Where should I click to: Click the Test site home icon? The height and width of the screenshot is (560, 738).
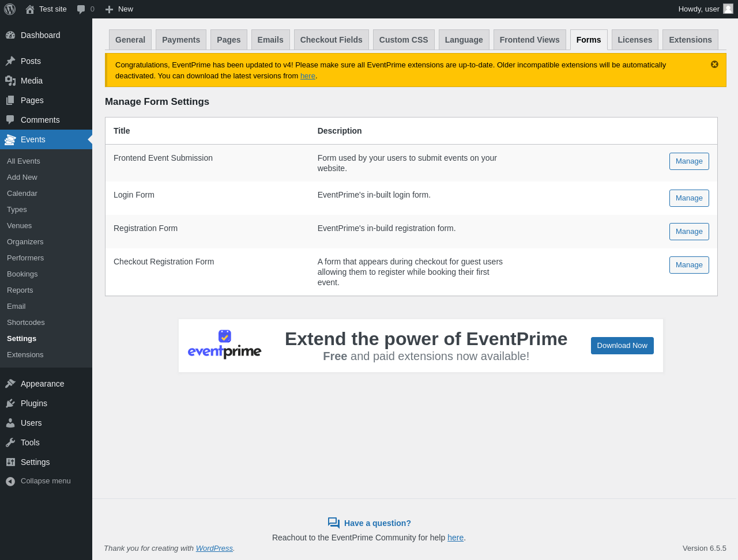point(30,9)
